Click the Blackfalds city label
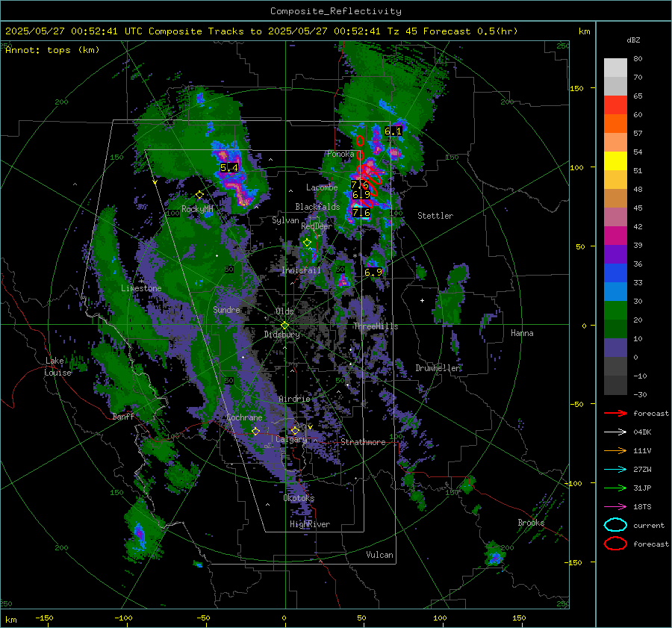 [x=317, y=207]
